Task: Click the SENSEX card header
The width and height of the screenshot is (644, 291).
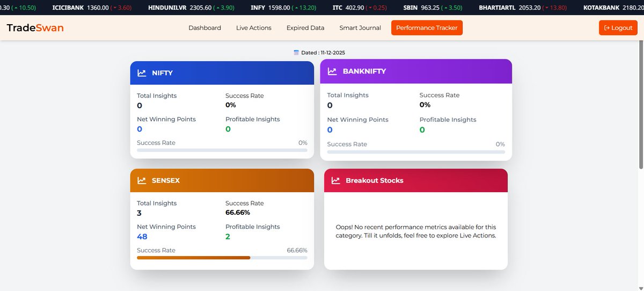Action: pyautogui.click(x=222, y=180)
